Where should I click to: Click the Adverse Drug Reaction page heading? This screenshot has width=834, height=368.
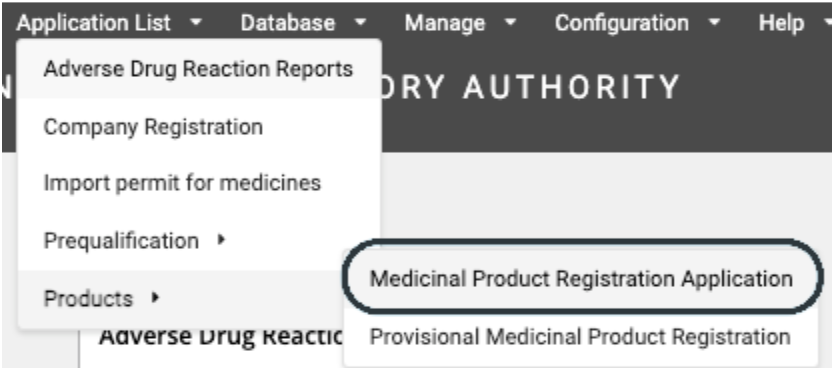pyautogui.click(x=222, y=337)
